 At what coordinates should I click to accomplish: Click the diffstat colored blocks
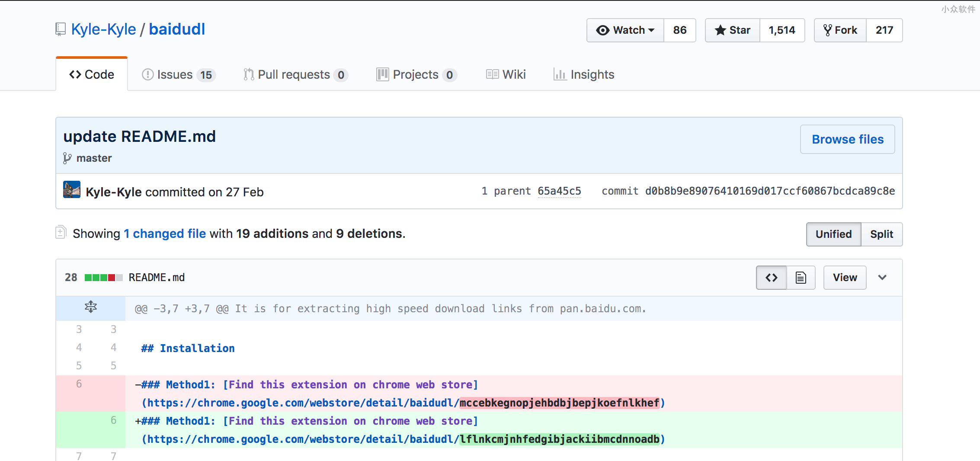pos(103,278)
